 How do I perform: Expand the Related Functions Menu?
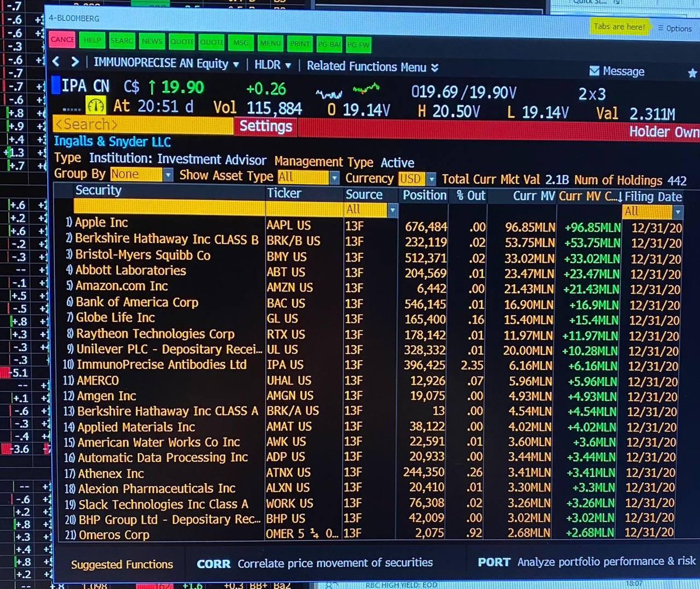tap(373, 67)
